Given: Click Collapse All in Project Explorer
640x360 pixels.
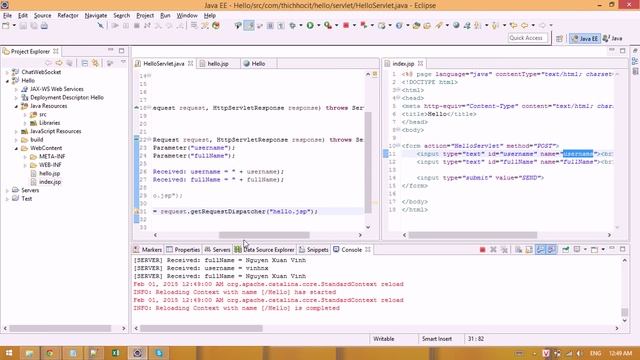Looking at the screenshot, I should click(x=84, y=63).
